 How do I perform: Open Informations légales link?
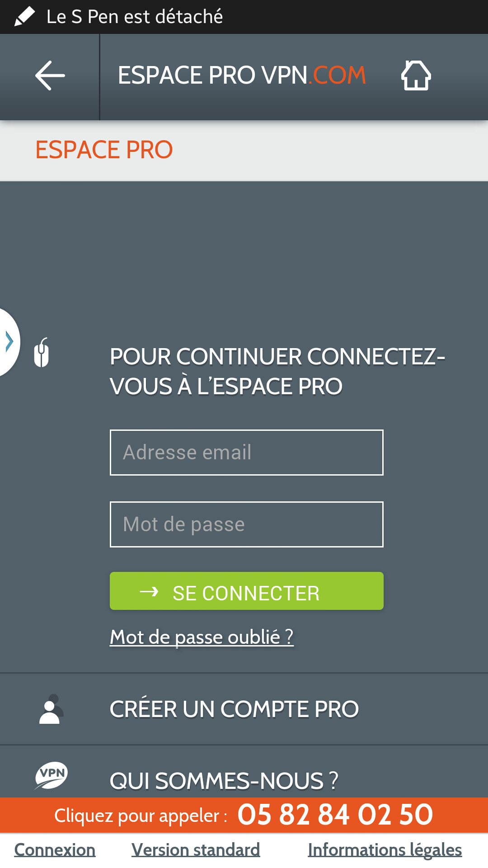[x=385, y=850]
